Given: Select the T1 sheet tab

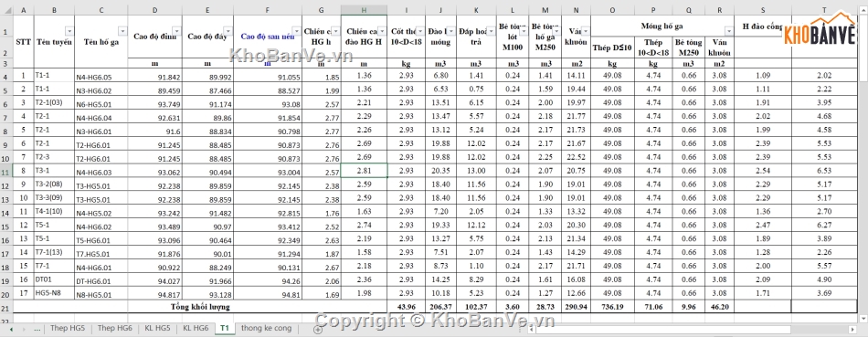Looking at the screenshot, I should pos(225,328).
